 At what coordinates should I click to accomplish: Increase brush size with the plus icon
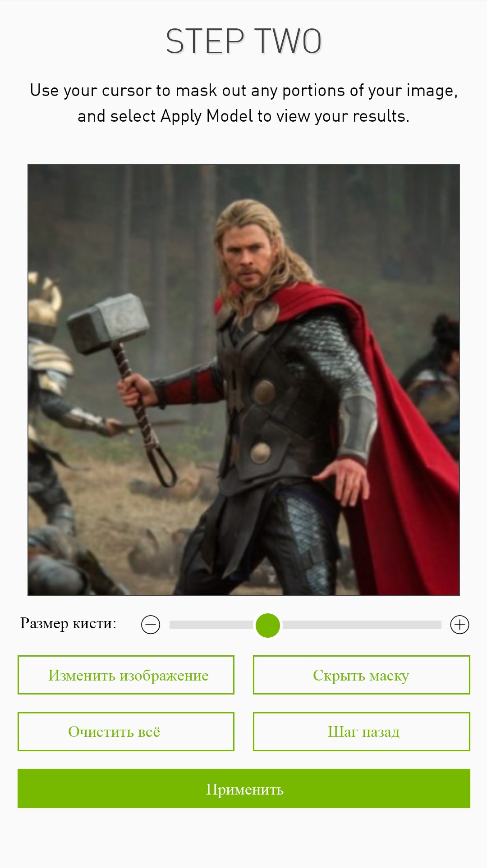tap(460, 625)
